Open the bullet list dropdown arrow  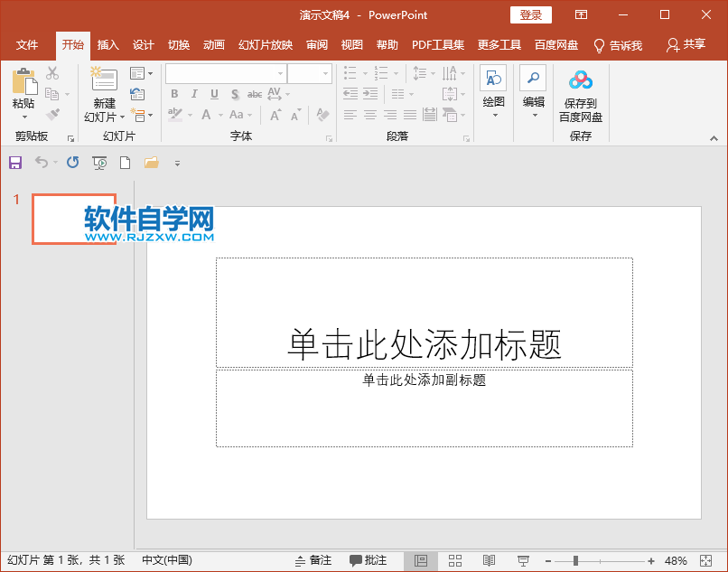point(365,73)
